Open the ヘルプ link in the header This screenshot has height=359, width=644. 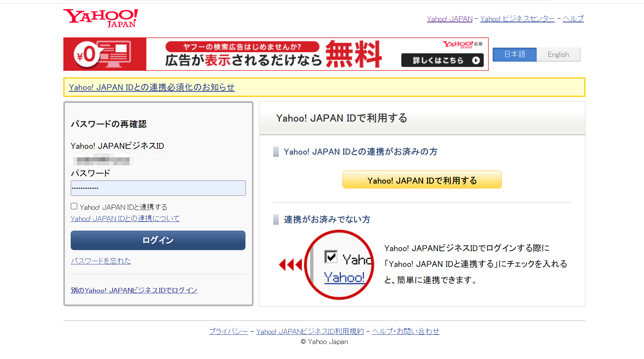(573, 19)
